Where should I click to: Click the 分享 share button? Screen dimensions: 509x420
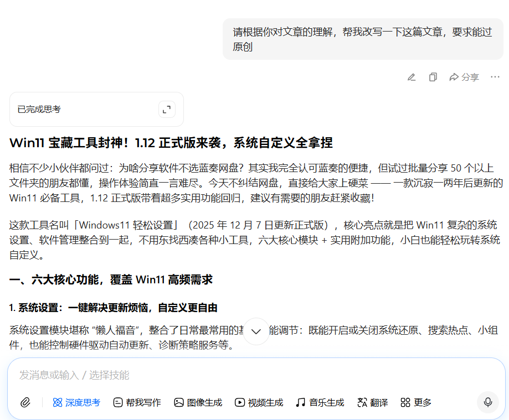(x=464, y=77)
